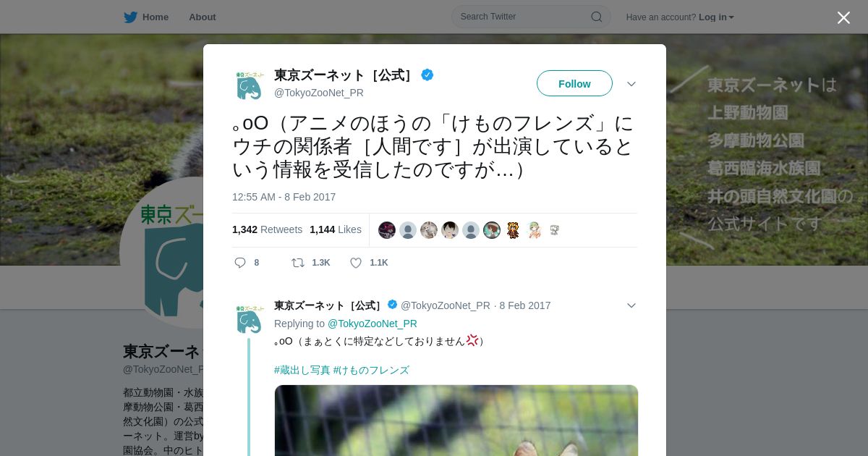Open the attached photo in the reply tweet

coord(456,421)
